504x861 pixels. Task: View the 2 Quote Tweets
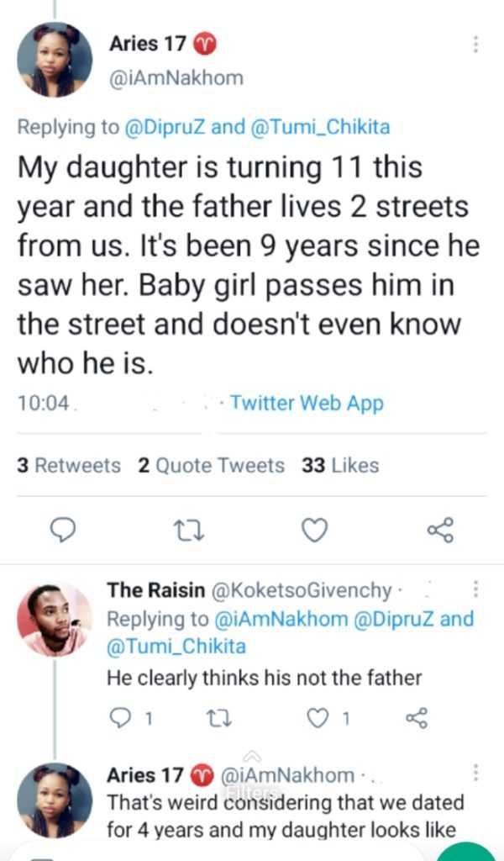tap(211, 465)
